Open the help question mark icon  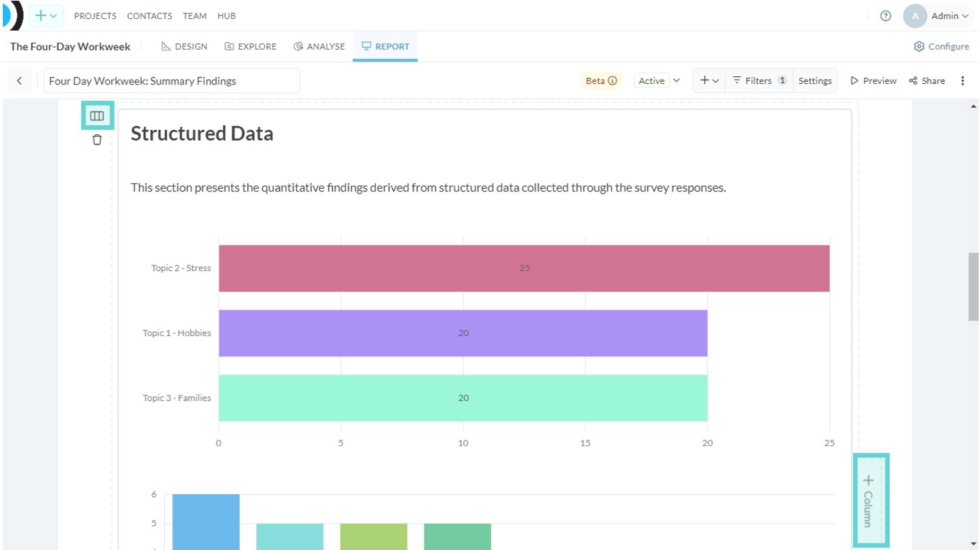(886, 15)
